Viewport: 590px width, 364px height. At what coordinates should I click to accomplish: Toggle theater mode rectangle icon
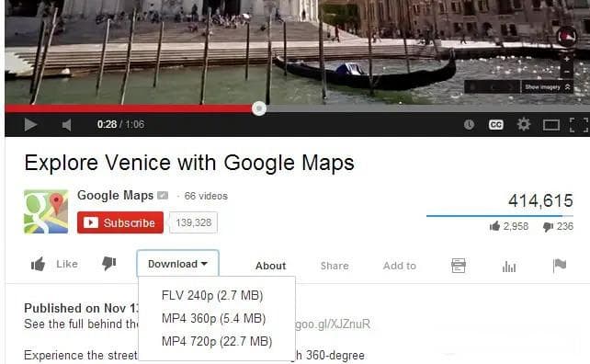(x=551, y=125)
